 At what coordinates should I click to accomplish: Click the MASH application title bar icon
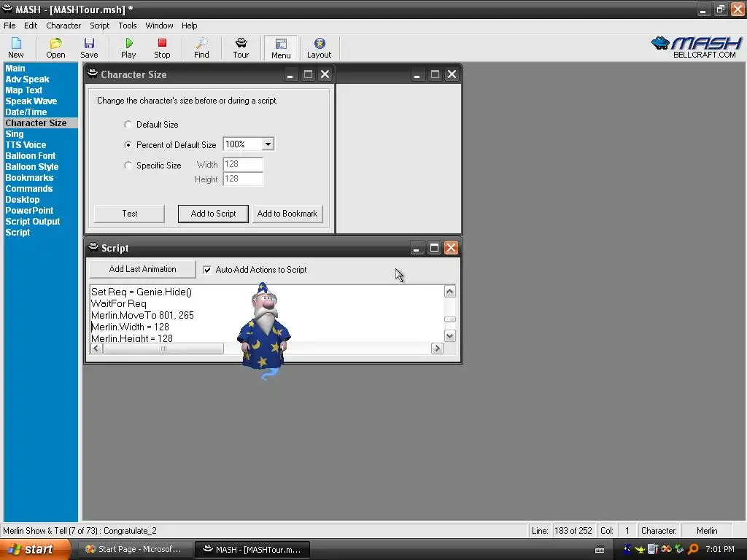[x=7, y=9]
